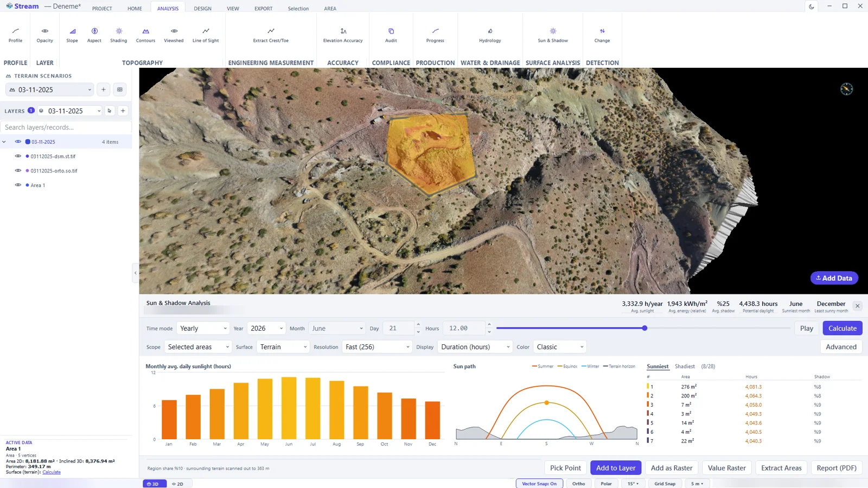Open the Profile tool

coord(15,35)
